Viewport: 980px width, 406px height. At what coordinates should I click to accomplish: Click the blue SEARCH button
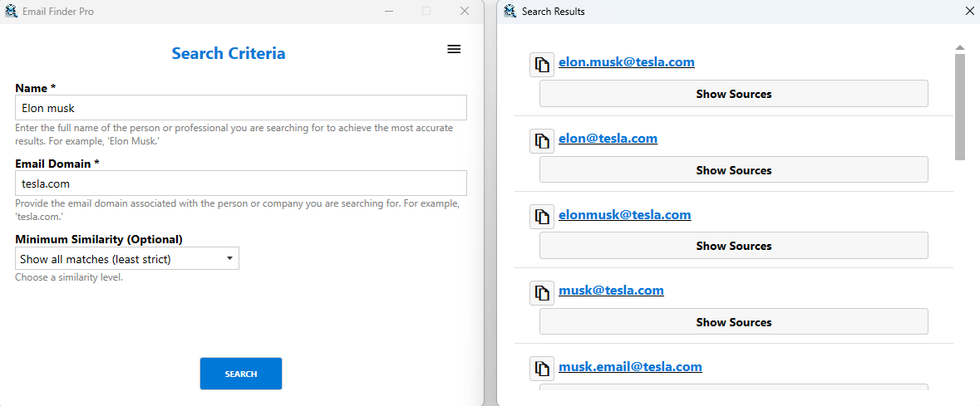coord(240,374)
